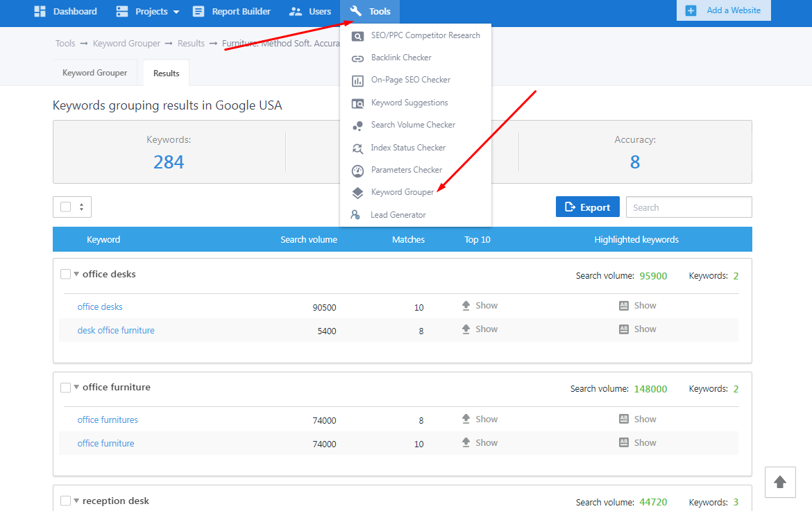This screenshot has height=511, width=812.
Task: Open the office desks keyword link
Action: [100, 306]
